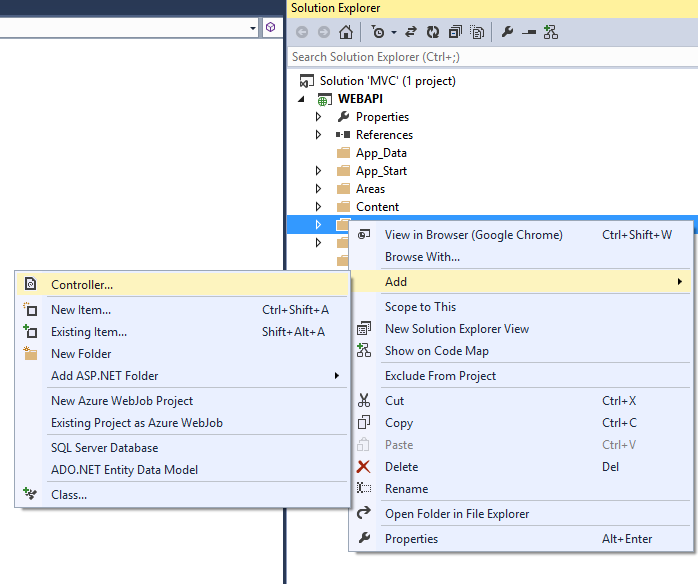Click the Delete red X icon

tap(363, 467)
